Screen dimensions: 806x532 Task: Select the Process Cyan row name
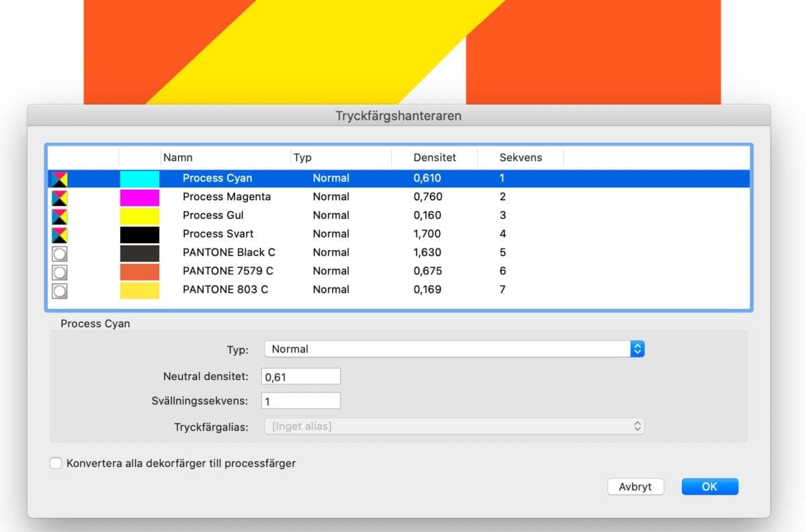[218, 178]
